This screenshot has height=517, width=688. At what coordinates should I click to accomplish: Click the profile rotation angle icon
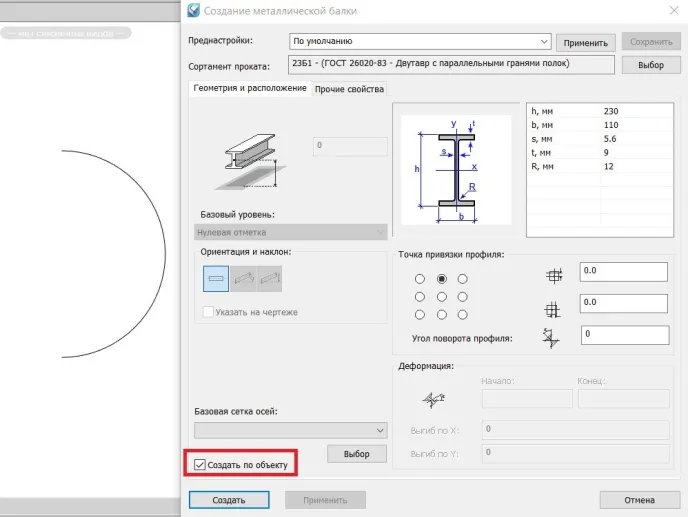pyautogui.click(x=551, y=337)
